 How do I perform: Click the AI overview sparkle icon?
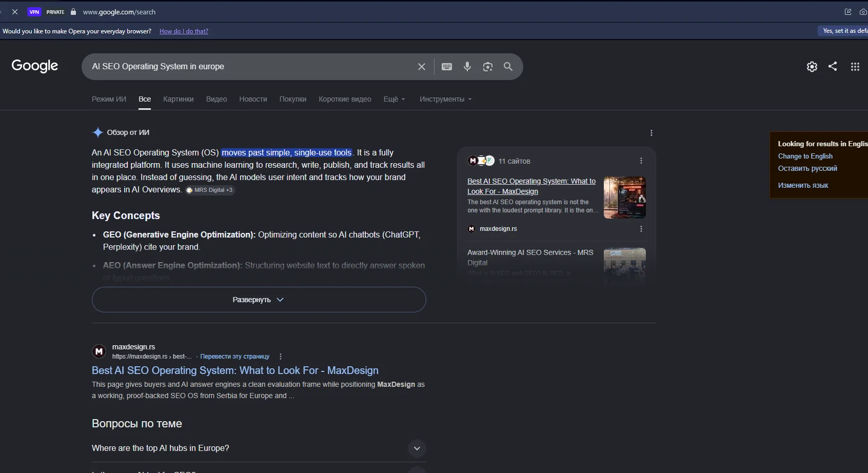[x=97, y=132]
